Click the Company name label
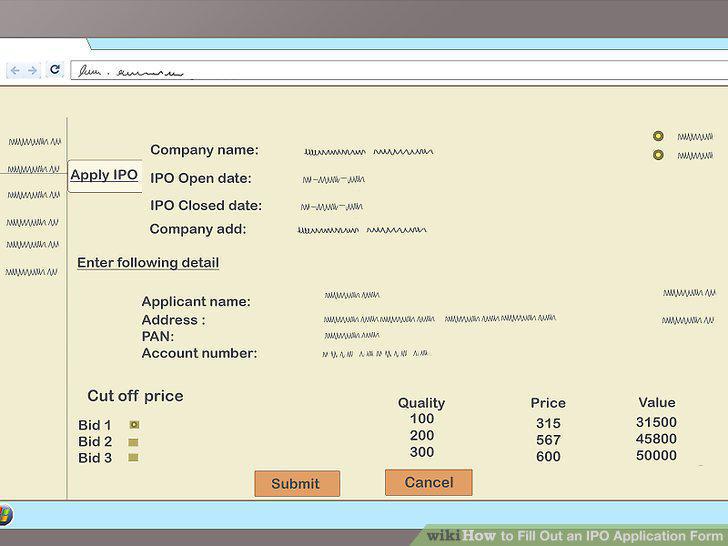Image resolution: width=728 pixels, height=546 pixels. click(x=204, y=150)
